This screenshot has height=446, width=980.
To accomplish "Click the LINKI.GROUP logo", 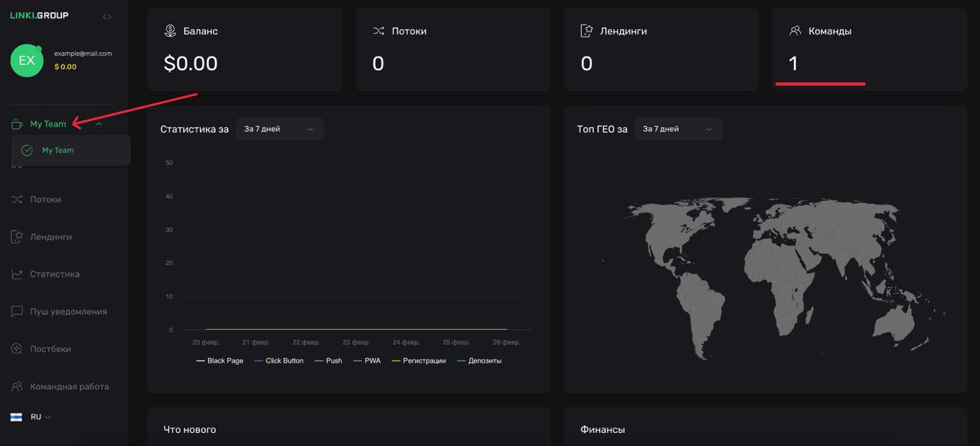I will tap(39, 15).
